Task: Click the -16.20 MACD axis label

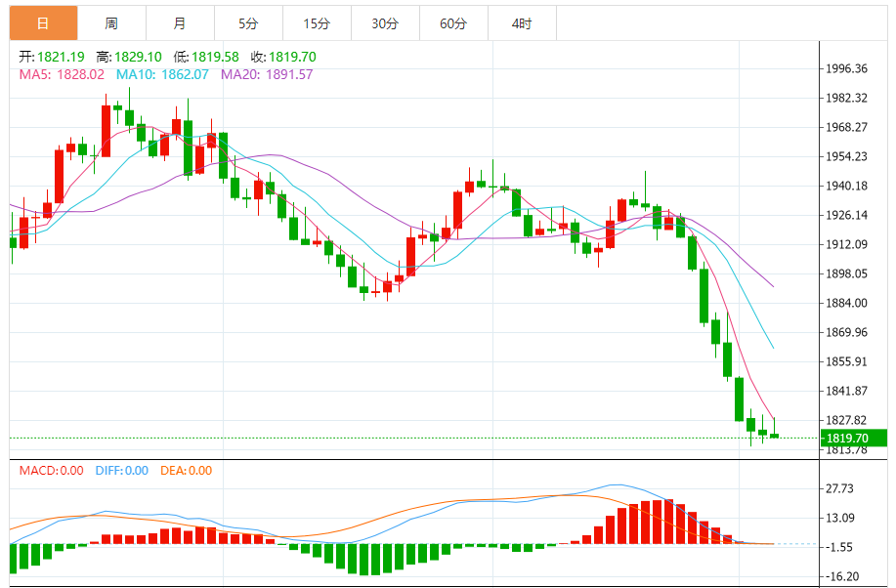Action: click(843, 576)
